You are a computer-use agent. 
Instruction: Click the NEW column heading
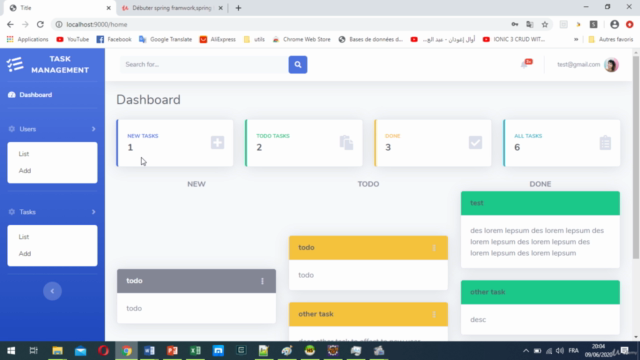point(196,184)
